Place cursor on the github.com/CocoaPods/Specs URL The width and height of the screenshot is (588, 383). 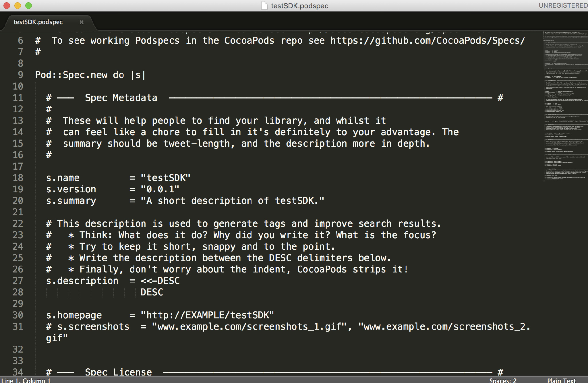pos(428,40)
